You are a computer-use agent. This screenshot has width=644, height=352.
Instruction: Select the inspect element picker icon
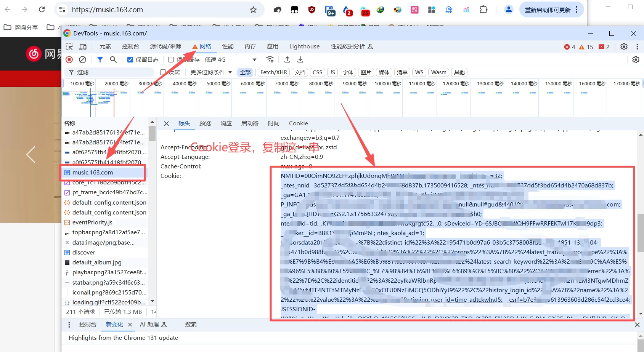[x=69, y=46]
